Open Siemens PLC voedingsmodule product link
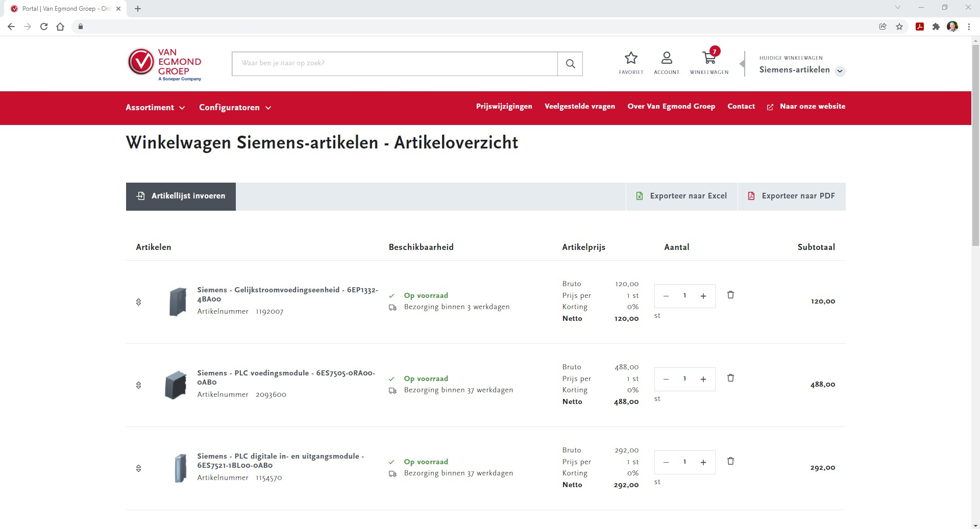Screen dimensions: 980x529 point(286,377)
